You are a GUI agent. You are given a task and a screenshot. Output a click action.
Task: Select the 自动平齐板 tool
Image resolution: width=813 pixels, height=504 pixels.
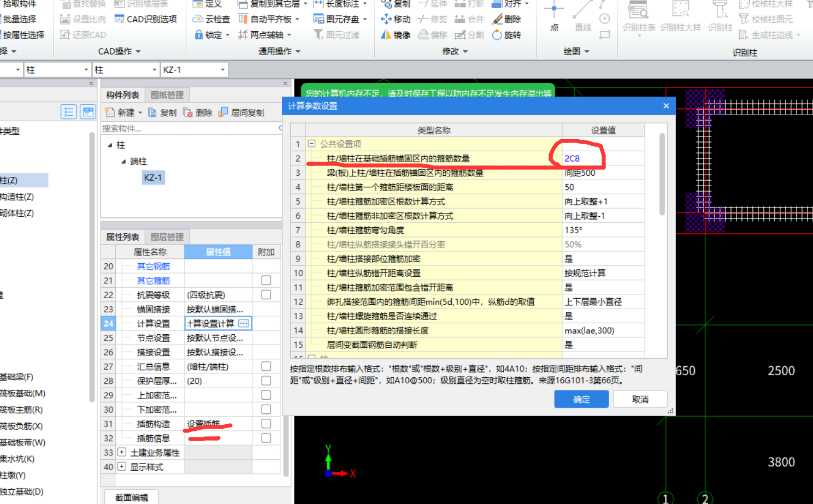(269, 19)
